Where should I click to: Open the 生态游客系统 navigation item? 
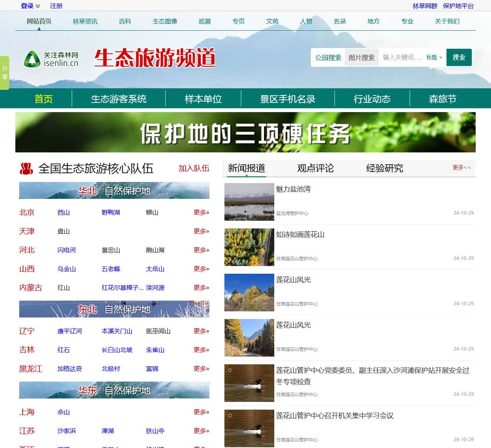coord(119,99)
